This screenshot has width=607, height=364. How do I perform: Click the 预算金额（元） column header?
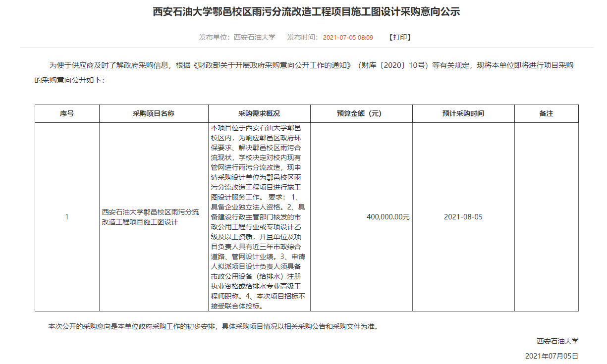click(x=361, y=113)
